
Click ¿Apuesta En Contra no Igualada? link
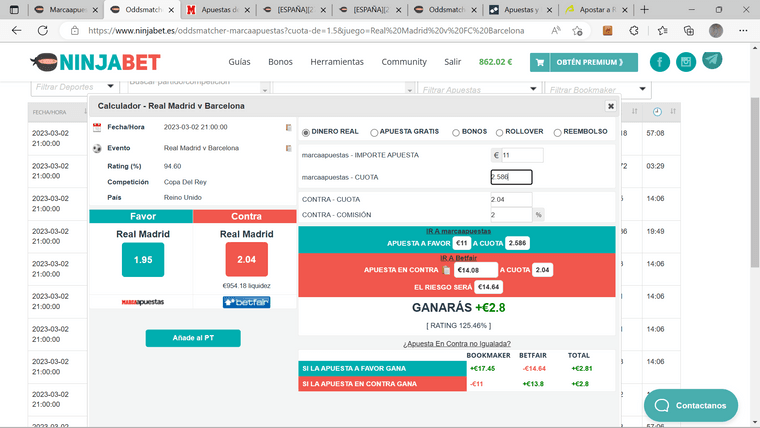coord(457,344)
